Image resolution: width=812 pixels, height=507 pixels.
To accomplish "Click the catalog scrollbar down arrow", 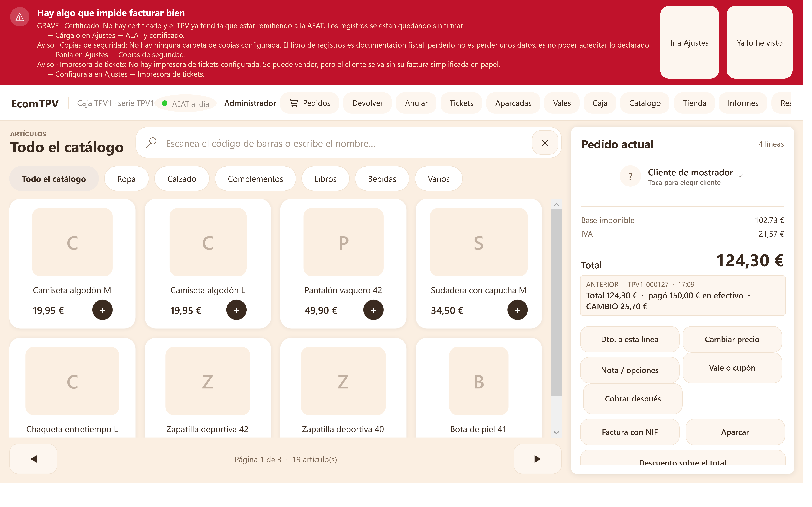I will point(556,433).
